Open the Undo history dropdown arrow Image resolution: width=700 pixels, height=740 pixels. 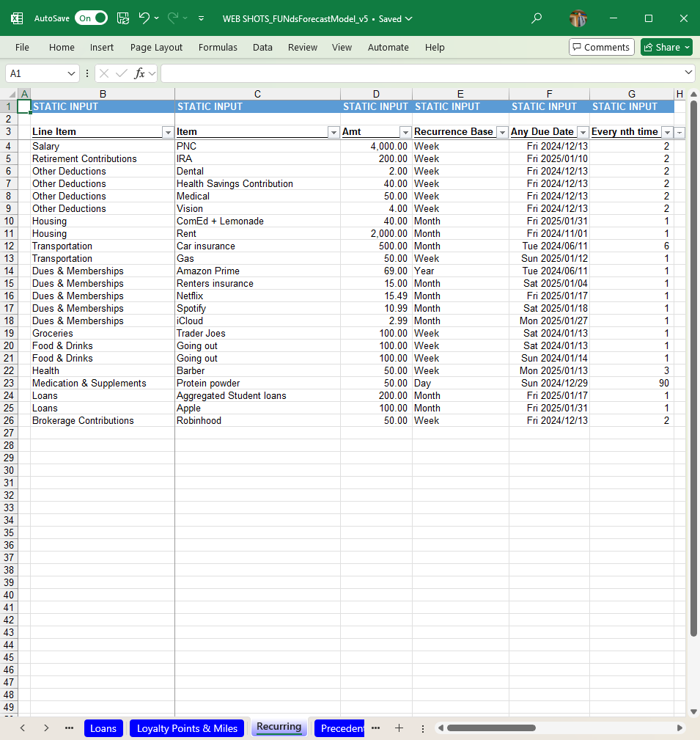point(157,18)
